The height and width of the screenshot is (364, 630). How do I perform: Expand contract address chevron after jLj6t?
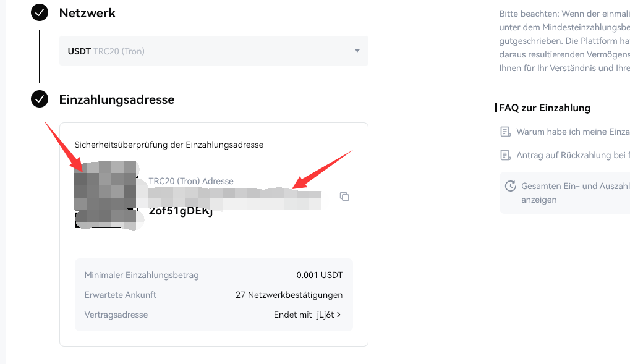tap(339, 315)
